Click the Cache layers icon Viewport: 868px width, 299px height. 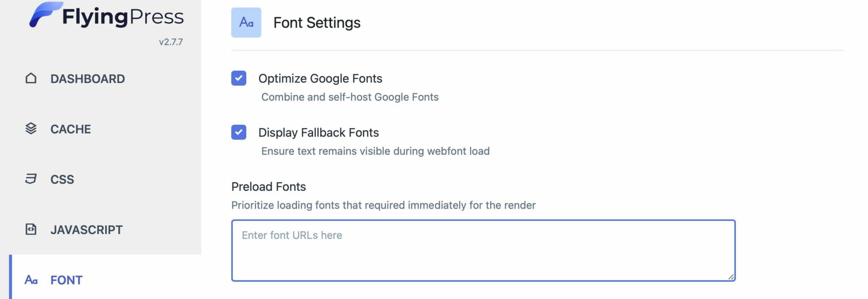(31, 129)
